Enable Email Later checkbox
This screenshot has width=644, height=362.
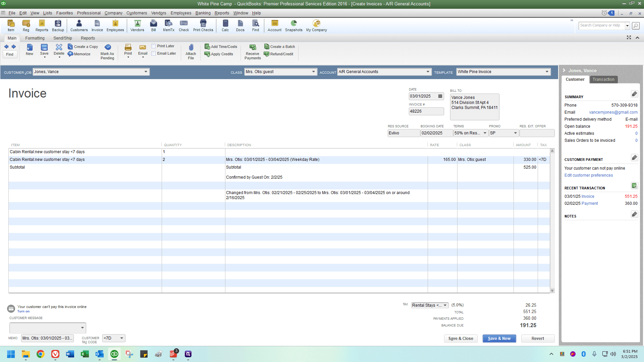pos(153,54)
